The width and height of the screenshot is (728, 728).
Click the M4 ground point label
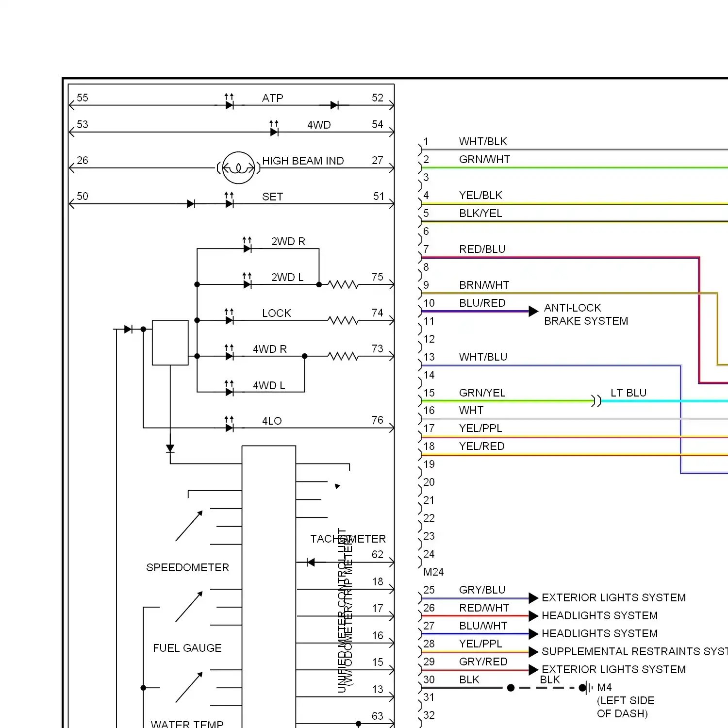(604, 687)
